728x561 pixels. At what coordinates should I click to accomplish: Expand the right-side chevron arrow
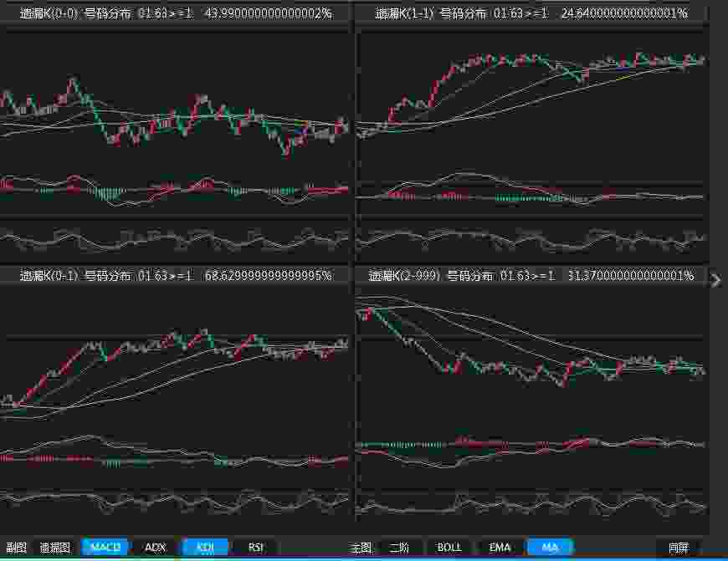point(715,280)
